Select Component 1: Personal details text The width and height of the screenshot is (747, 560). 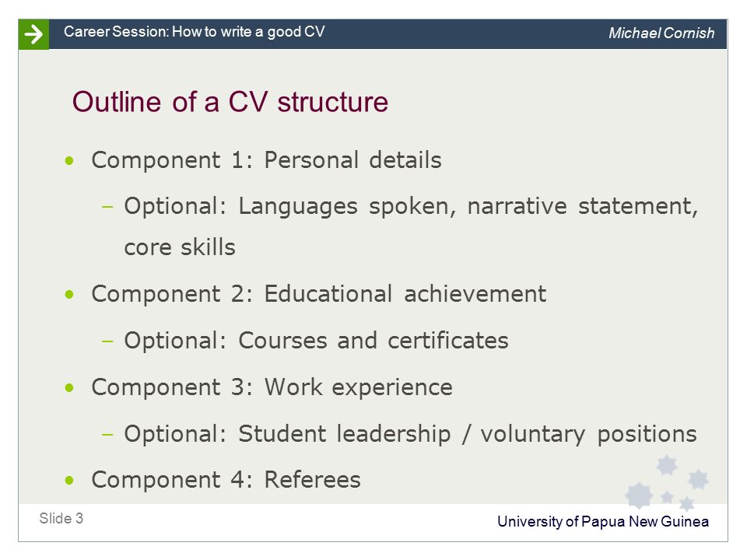coord(266,160)
